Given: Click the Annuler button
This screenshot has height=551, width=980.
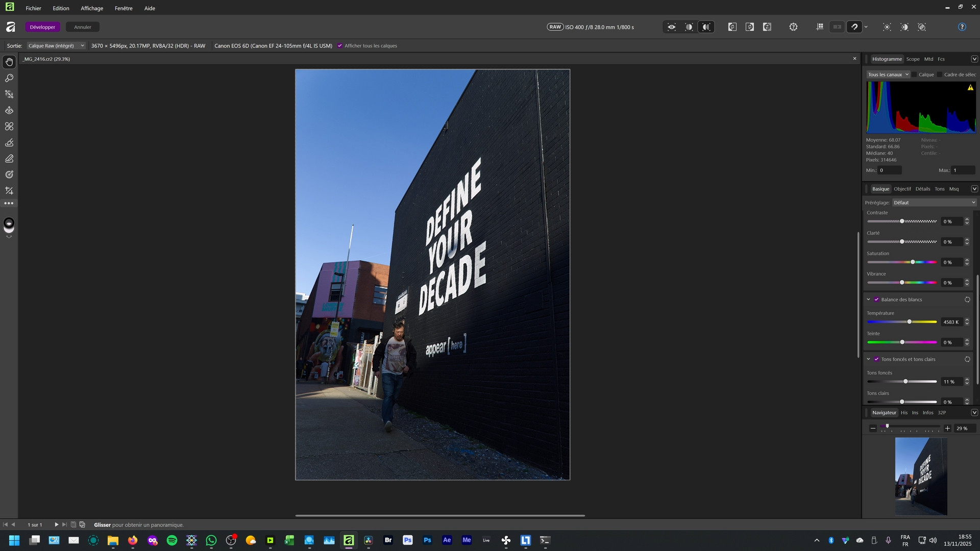Looking at the screenshot, I should 82,27.
